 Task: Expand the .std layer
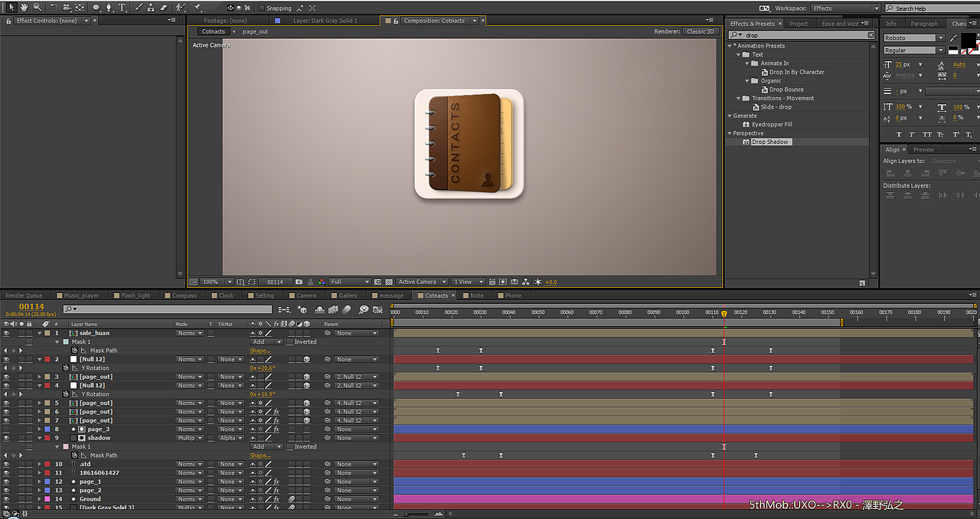coord(39,464)
